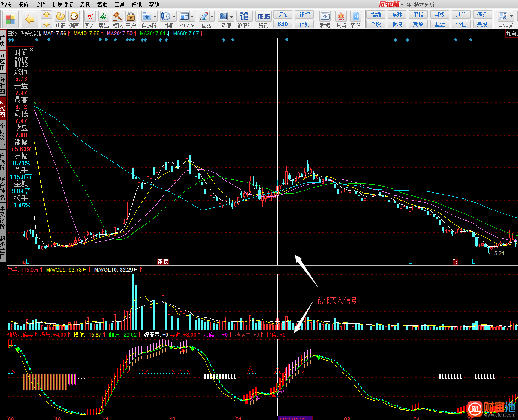Click the 港股 market button

(x=461, y=15)
